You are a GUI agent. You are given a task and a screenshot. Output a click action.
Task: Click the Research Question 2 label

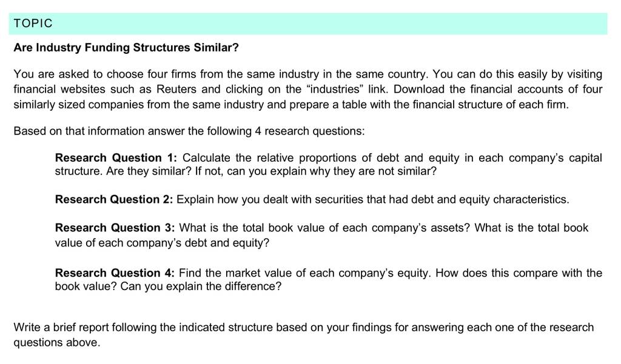pyautogui.click(x=113, y=199)
